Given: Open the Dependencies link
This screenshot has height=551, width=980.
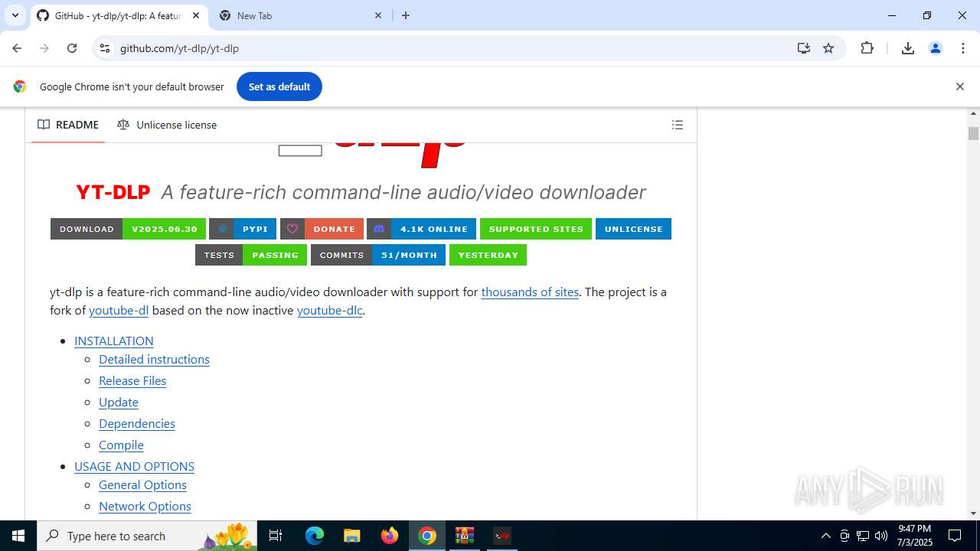Looking at the screenshot, I should tap(137, 424).
